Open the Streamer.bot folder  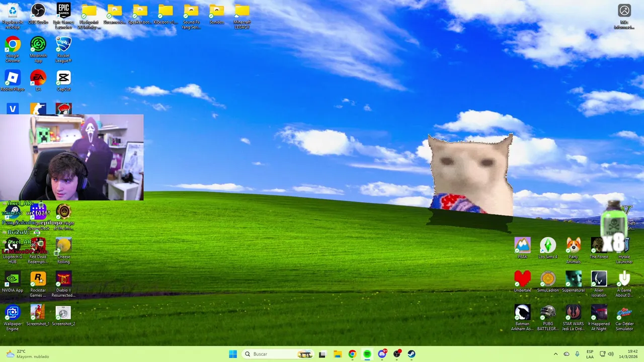click(x=115, y=14)
